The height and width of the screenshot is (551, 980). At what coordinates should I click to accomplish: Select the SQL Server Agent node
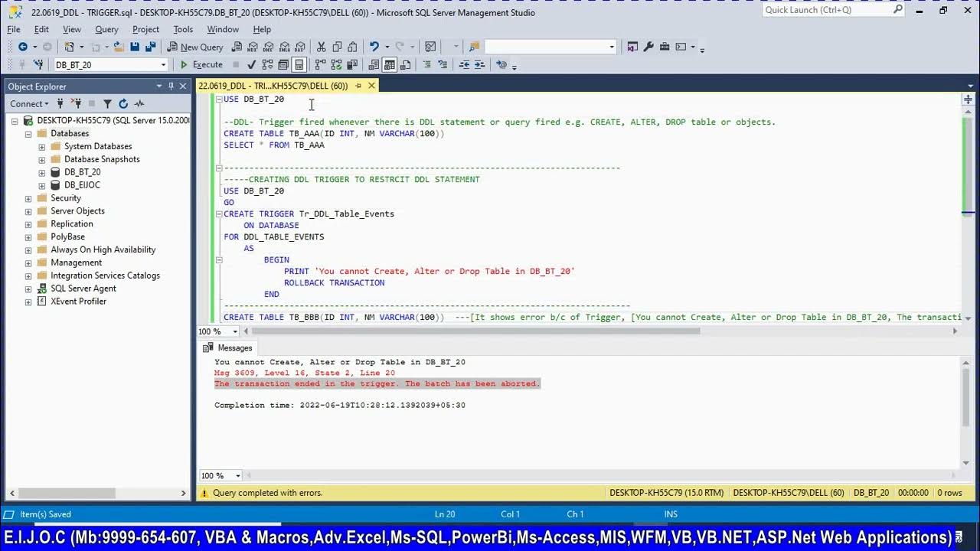point(83,289)
